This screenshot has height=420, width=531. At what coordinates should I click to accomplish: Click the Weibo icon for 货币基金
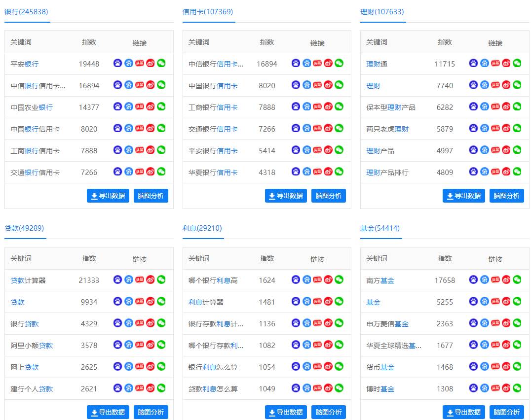[506, 366]
